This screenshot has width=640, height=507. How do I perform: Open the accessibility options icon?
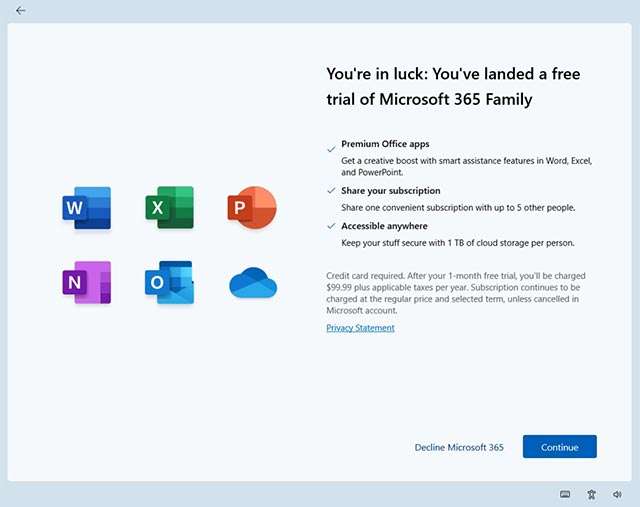click(591, 494)
